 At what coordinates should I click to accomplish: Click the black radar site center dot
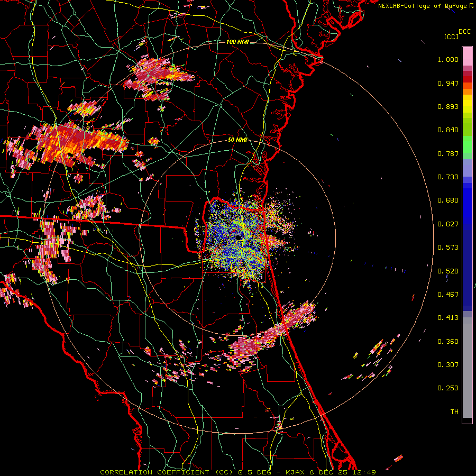238,237
